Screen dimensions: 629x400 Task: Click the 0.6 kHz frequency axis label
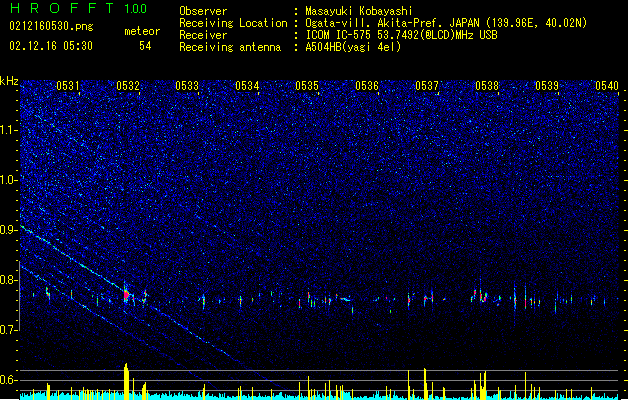click(9, 380)
